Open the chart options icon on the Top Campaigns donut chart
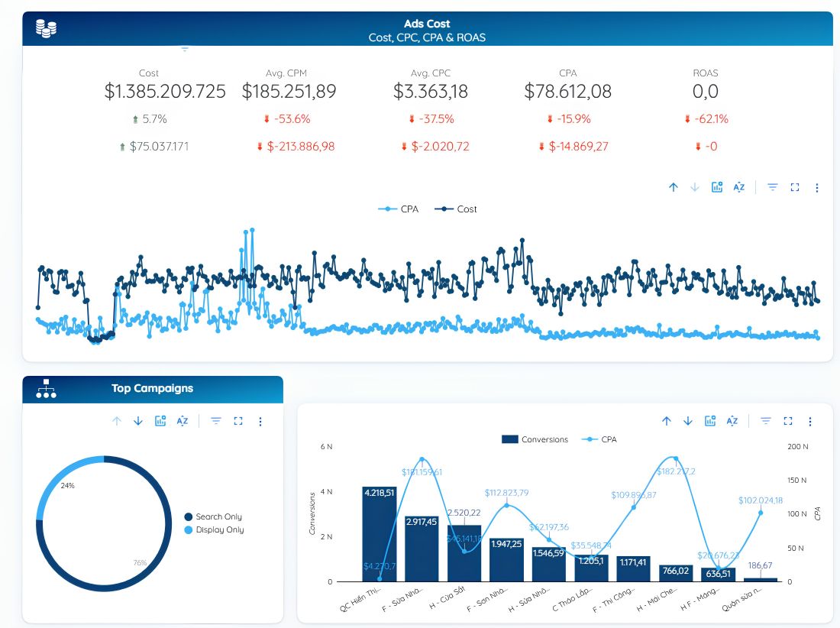This screenshot has width=840, height=628. (x=160, y=421)
